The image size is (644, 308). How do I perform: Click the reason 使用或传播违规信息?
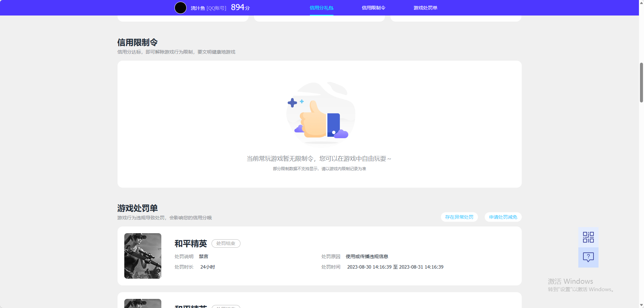pyautogui.click(x=367, y=256)
